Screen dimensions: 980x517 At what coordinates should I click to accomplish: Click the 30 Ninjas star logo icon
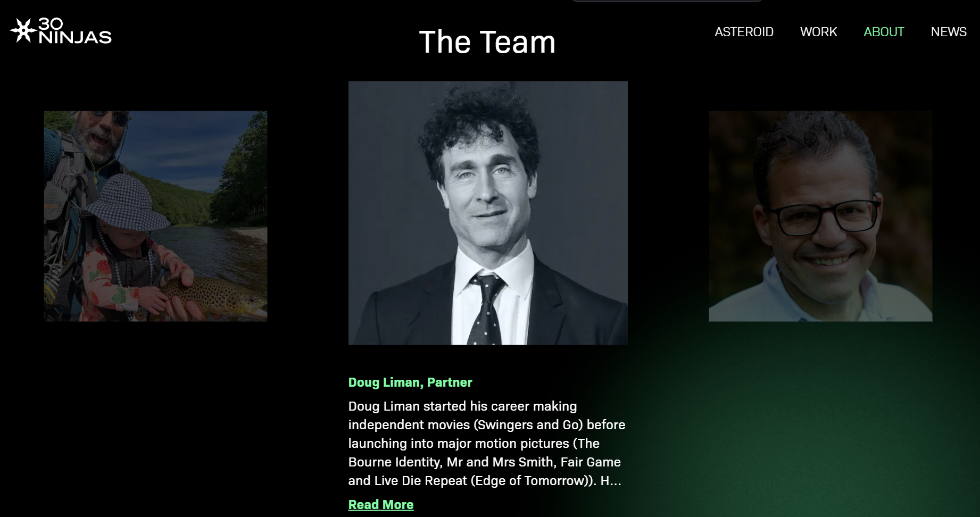tap(23, 30)
